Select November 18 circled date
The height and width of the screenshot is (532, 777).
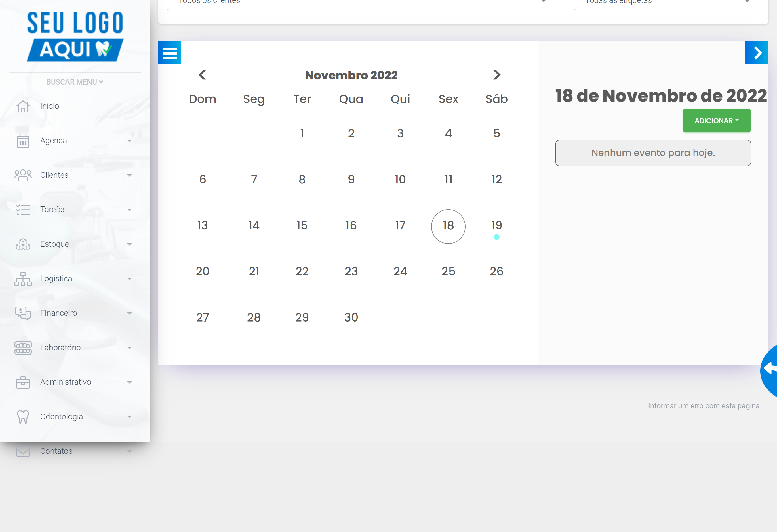click(448, 226)
